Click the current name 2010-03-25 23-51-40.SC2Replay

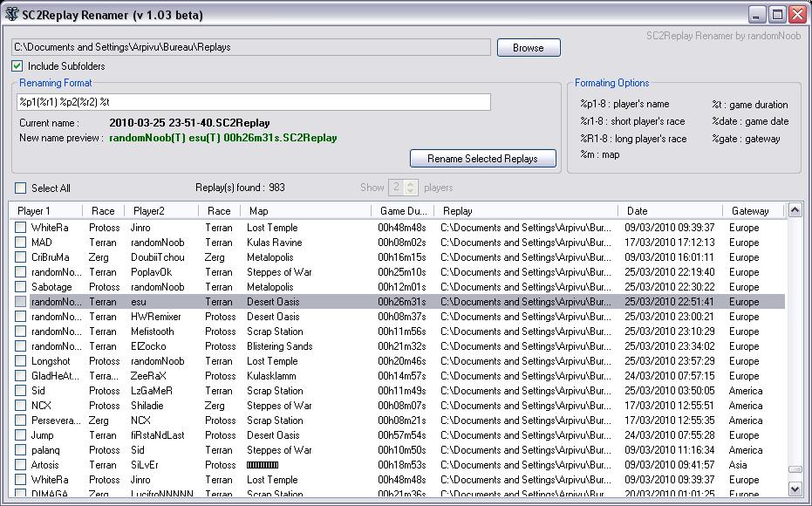[189, 123]
